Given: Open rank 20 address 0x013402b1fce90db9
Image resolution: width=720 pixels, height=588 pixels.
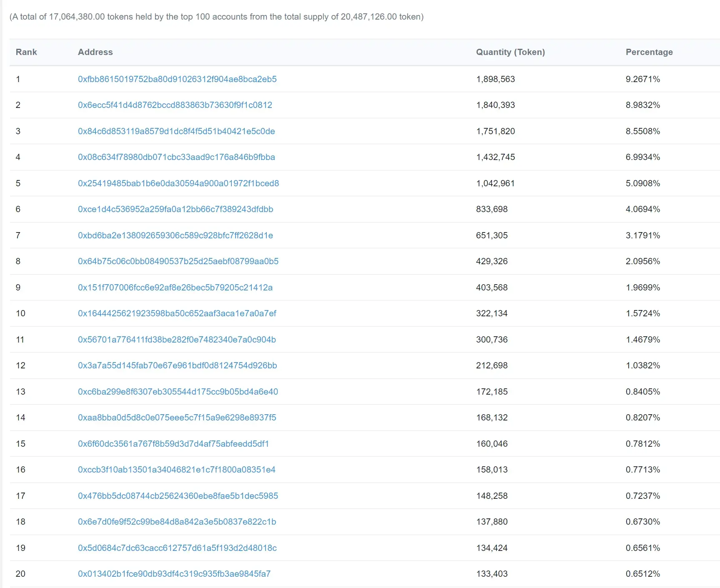Looking at the screenshot, I should click(x=174, y=574).
